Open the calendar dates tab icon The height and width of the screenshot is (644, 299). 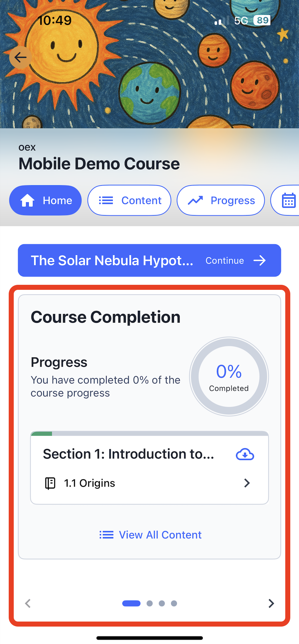click(289, 200)
